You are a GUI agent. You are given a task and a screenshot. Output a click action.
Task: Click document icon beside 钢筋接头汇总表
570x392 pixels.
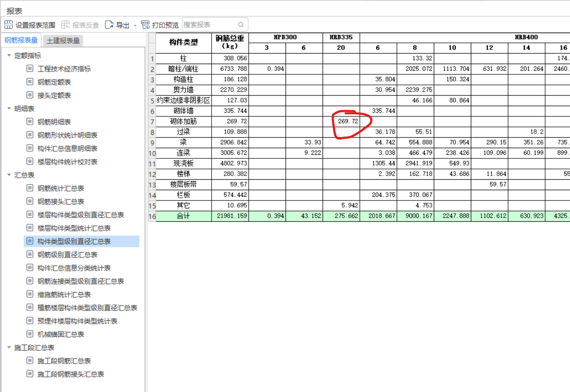pos(30,201)
